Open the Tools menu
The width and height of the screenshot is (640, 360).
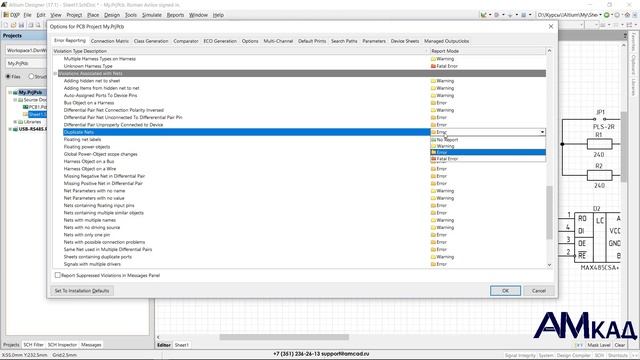click(131, 15)
